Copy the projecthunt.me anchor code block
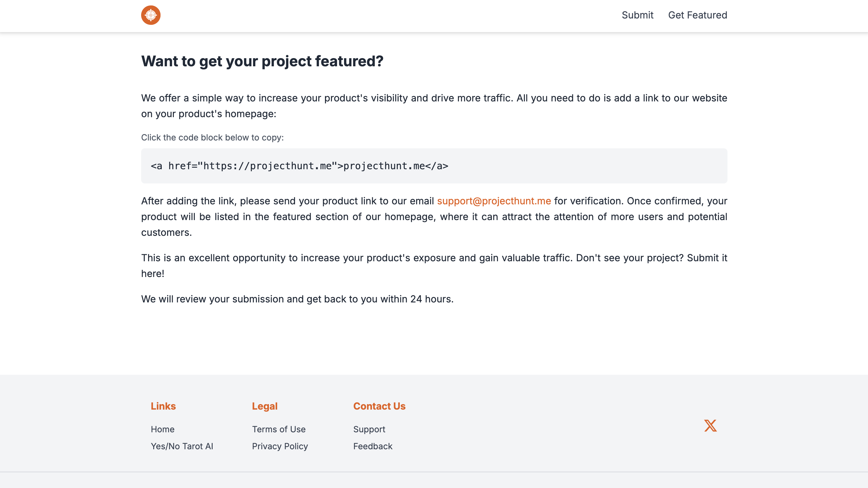The height and width of the screenshot is (488, 868). (x=434, y=166)
